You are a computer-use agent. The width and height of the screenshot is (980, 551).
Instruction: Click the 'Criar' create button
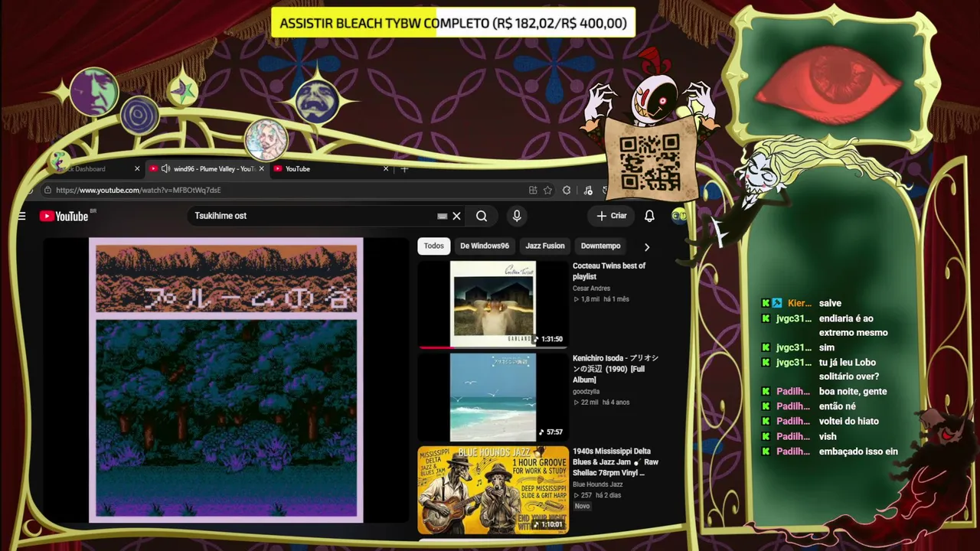[x=612, y=216]
